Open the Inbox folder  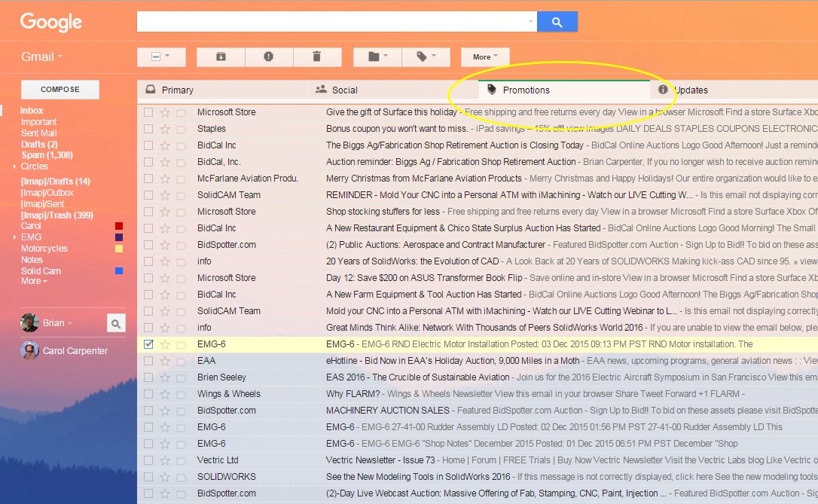click(32, 111)
